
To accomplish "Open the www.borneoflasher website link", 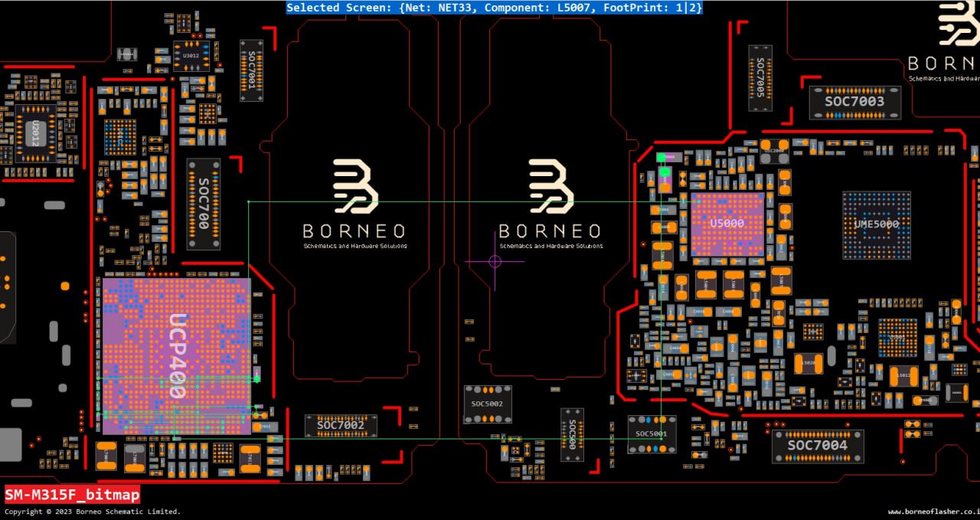I will click(x=933, y=512).
